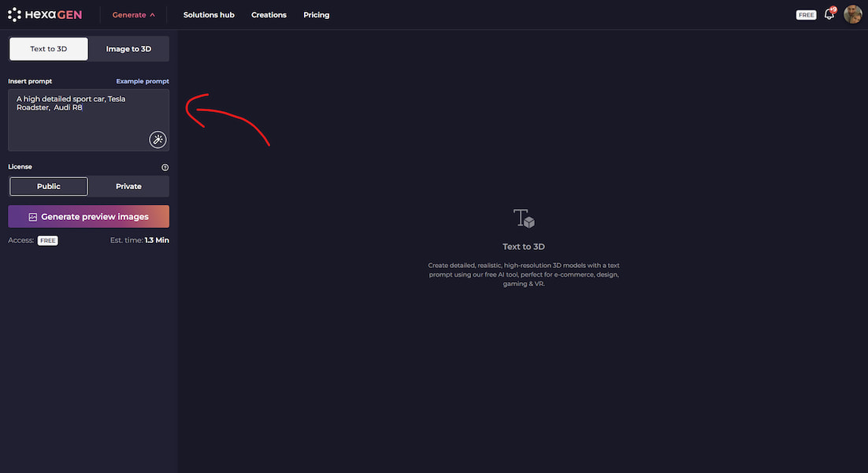Click the HexaGEN logo
The width and height of the screenshot is (868, 473).
pyautogui.click(x=45, y=14)
